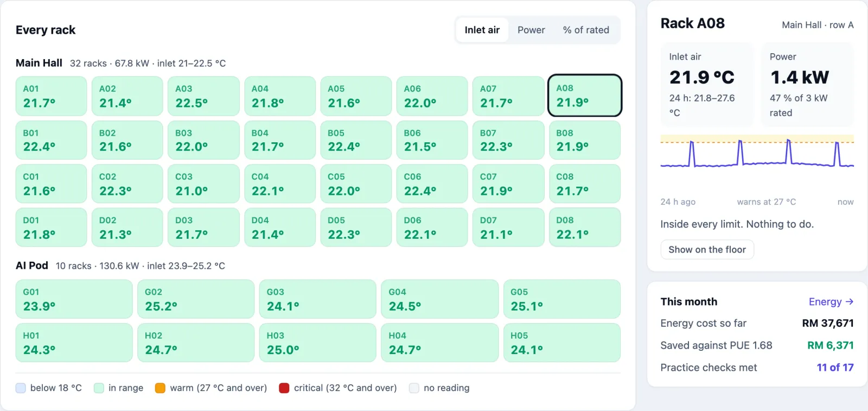868x411 pixels.
Task: Open rack D02 tile
Action: (x=127, y=227)
